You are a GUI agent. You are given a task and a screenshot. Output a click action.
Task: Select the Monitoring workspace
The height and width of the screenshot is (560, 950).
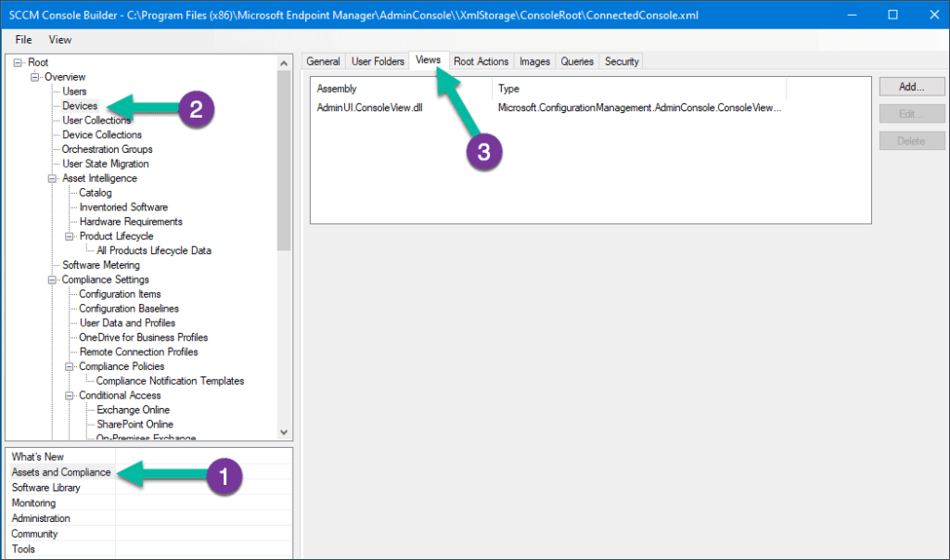(33, 503)
